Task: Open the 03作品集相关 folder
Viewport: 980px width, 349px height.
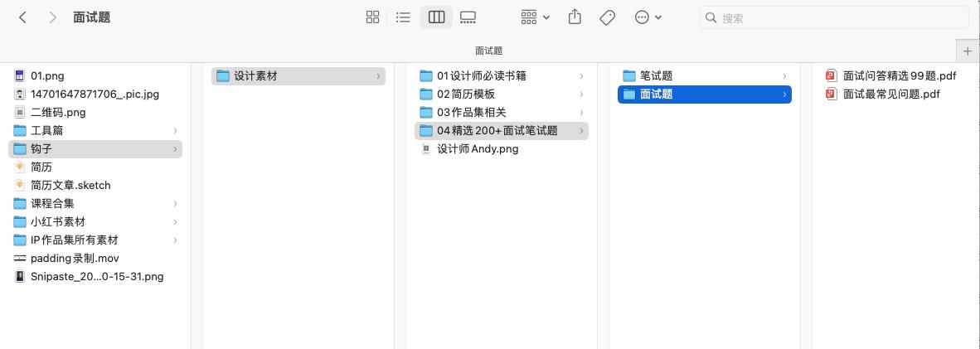Action: [502, 113]
